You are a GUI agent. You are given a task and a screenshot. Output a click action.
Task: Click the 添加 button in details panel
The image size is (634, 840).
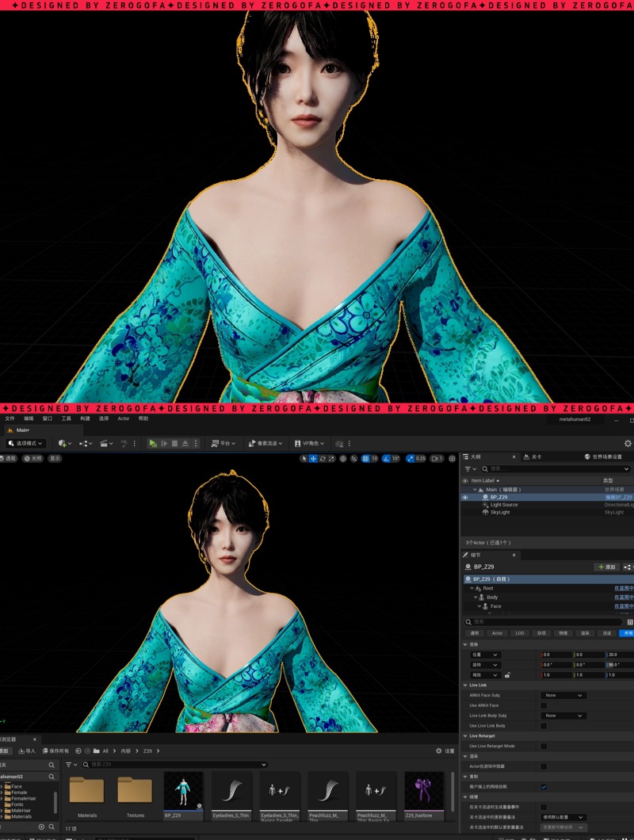pos(606,567)
